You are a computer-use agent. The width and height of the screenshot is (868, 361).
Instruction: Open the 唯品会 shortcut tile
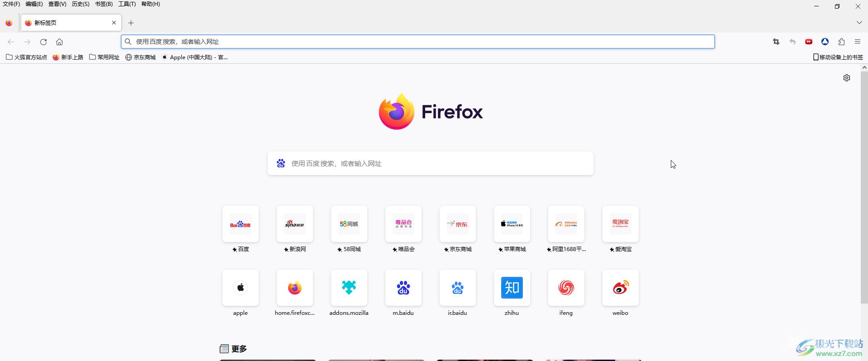click(403, 224)
